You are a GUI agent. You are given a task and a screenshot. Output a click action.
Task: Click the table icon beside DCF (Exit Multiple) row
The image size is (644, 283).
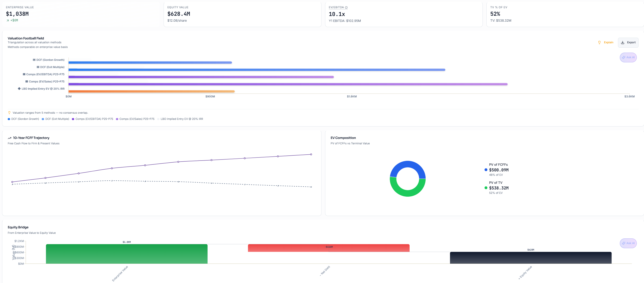[x=38, y=67]
